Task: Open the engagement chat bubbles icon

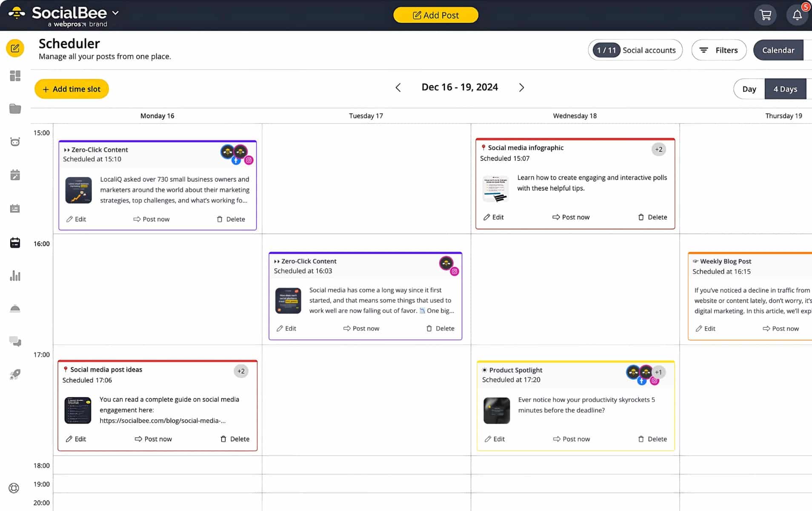Action: (x=15, y=342)
